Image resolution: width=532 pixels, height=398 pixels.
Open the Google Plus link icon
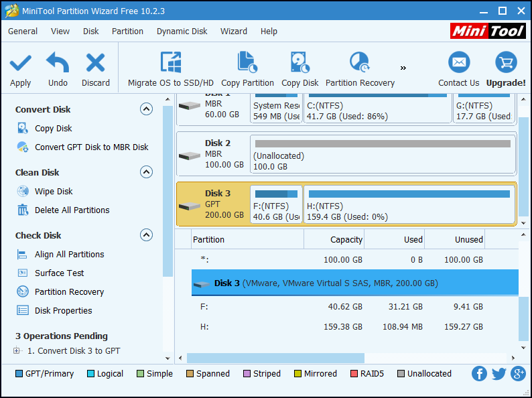(x=519, y=374)
